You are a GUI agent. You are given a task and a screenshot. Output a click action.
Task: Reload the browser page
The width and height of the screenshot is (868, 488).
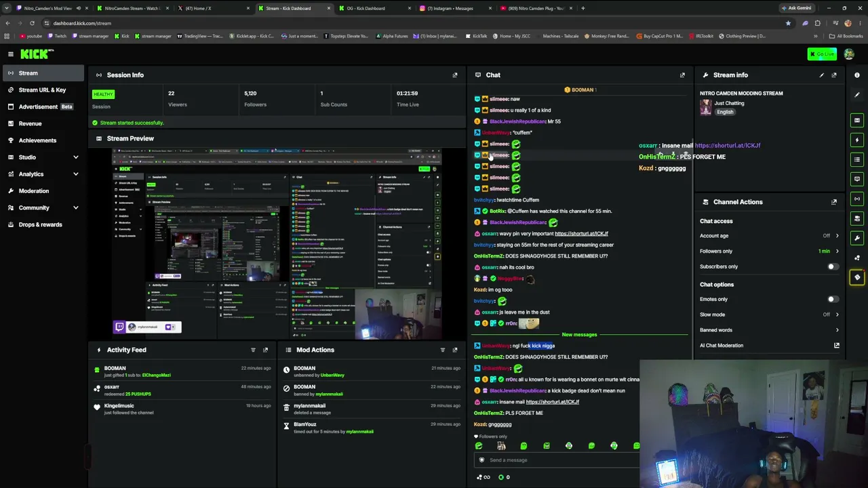point(32,23)
